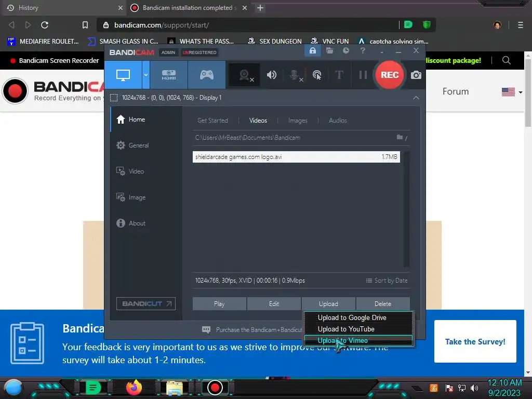Open the BANDICUT link button
Image resolution: width=532 pixels, height=399 pixels.
click(146, 303)
